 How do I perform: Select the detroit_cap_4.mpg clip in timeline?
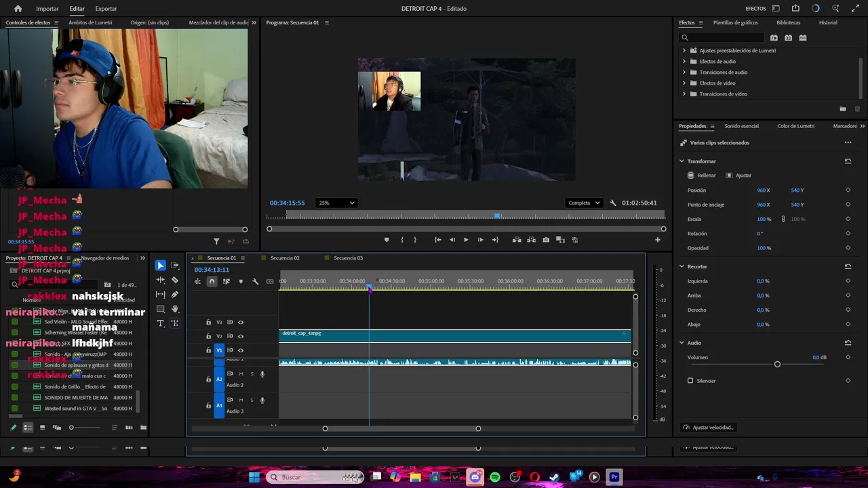tap(455, 335)
